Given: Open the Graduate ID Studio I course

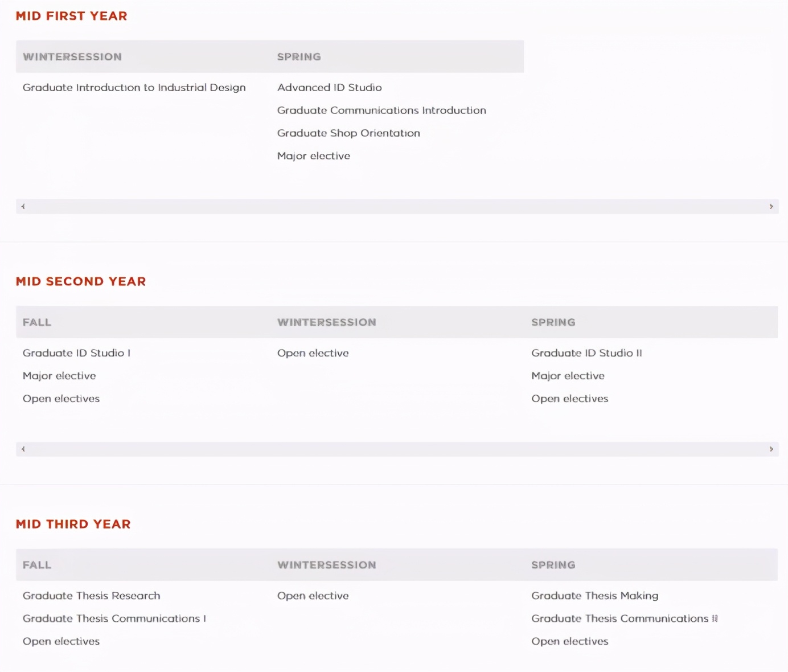Looking at the screenshot, I should (x=77, y=353).
